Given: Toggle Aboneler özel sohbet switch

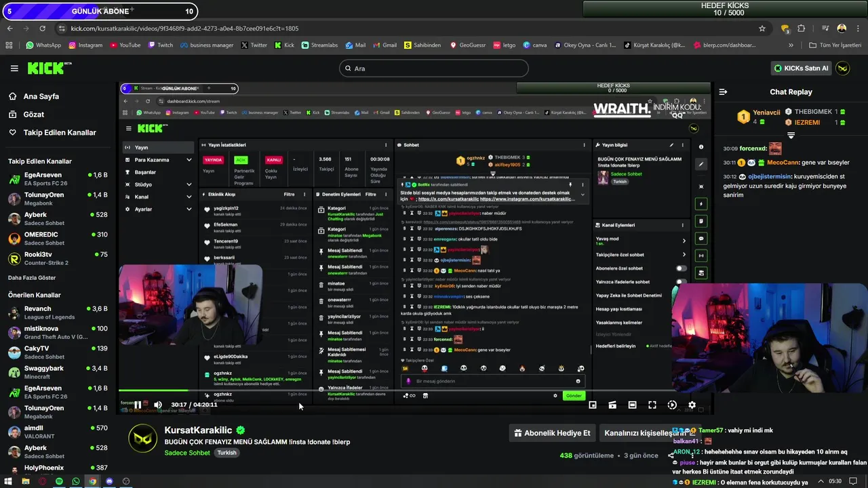Looking at the screenshot, I should [681, 268].
